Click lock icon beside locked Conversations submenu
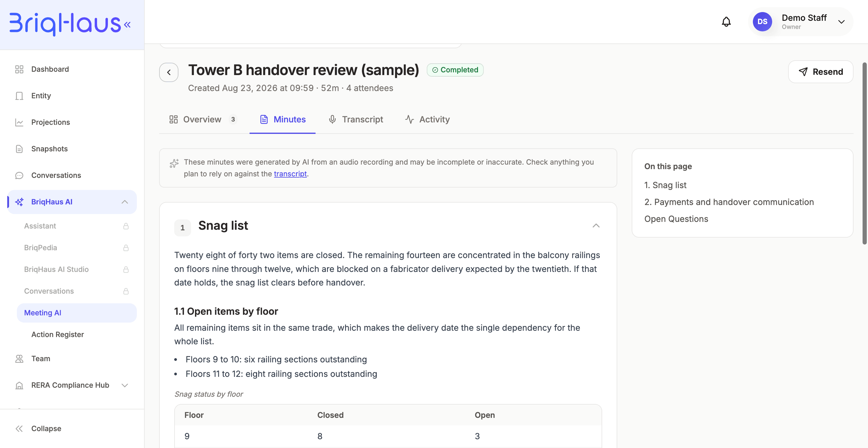868x448 pixels. click(x=126, y=291)
